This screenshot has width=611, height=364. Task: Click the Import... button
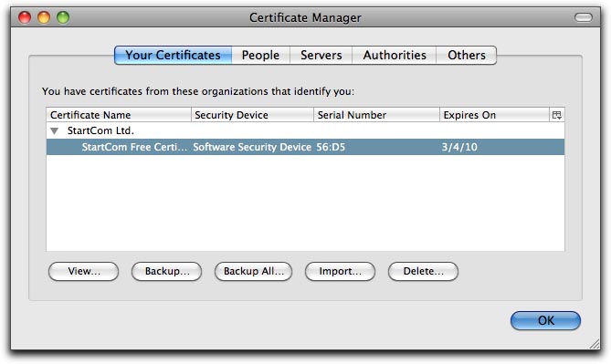tap(340, 271)
